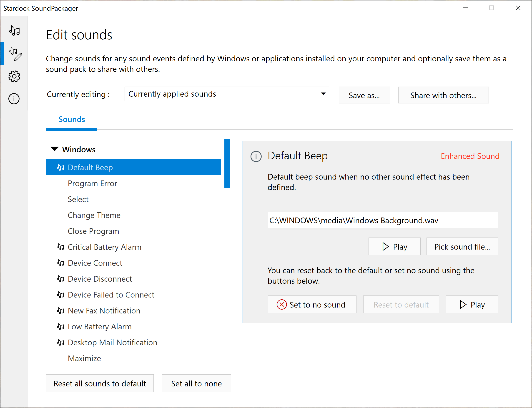Open the Currently applied sounds dropdown
Viewport: 532px width, 408px height.
(x=227, y=94)
